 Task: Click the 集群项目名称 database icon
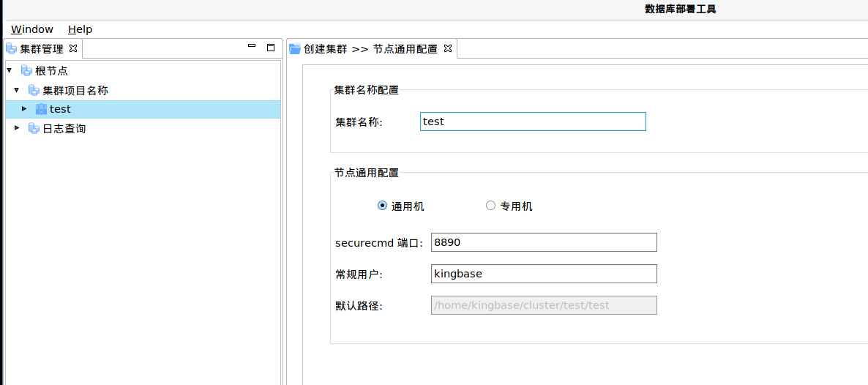pos(34,90)
